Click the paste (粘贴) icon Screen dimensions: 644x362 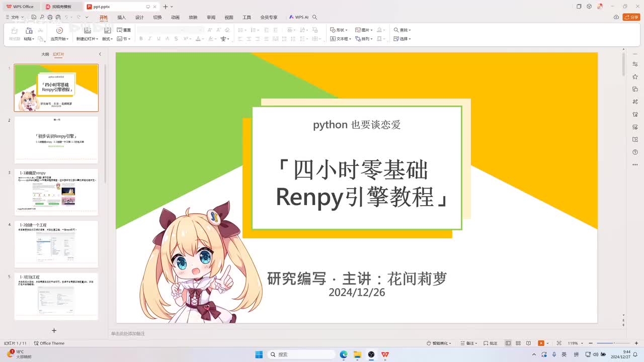pyautogui.click(x=29, y=30)
